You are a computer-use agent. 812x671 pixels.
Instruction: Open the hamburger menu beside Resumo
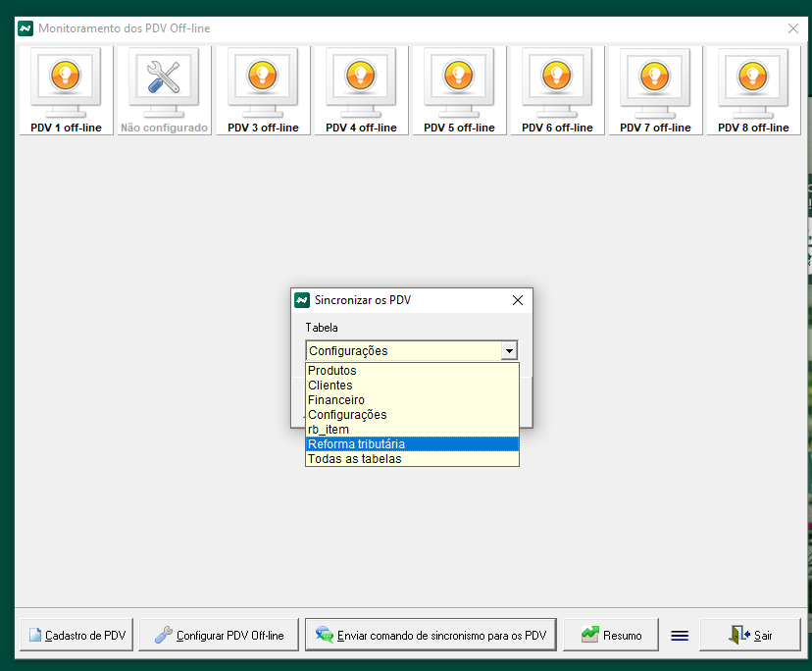(679, 635)
